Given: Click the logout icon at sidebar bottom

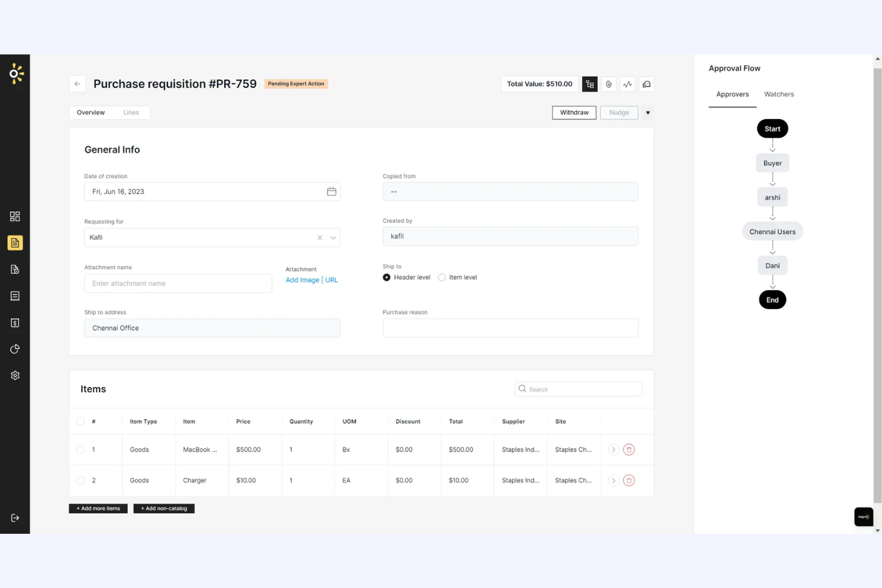Looking at the screenshot, I should [x=15, y=518].
